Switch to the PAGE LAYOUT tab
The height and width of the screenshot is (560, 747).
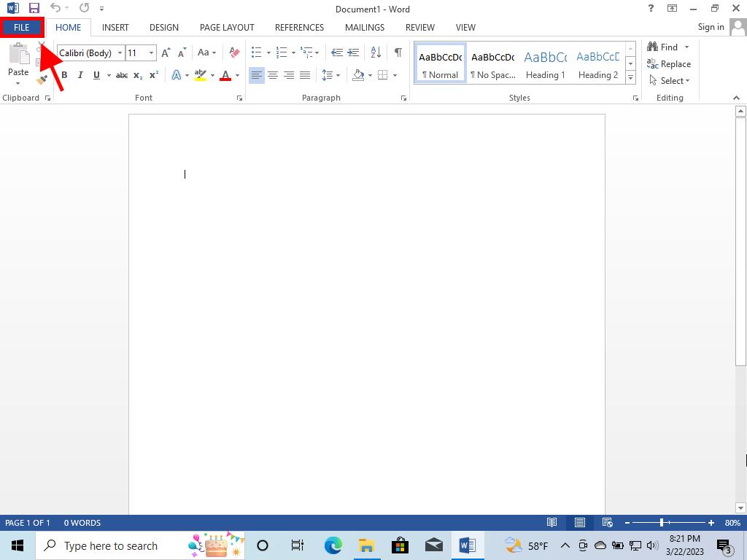[x=227, y=28]
